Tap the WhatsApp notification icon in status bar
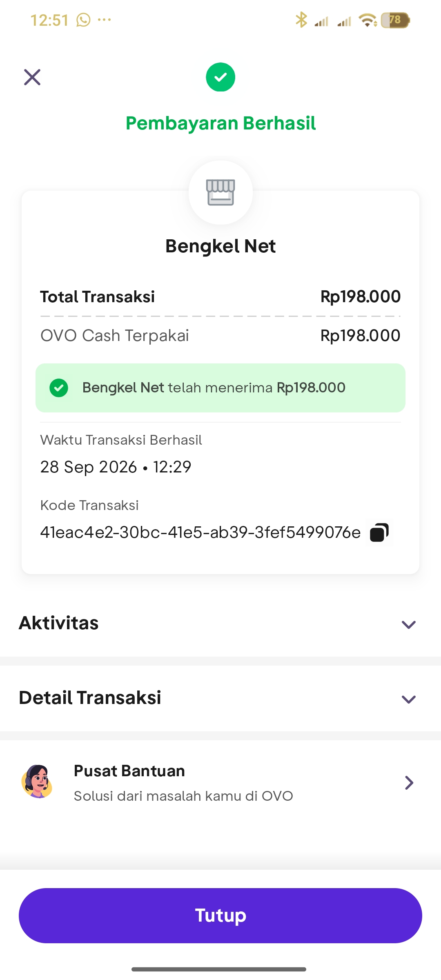 [x=83, y=20]
